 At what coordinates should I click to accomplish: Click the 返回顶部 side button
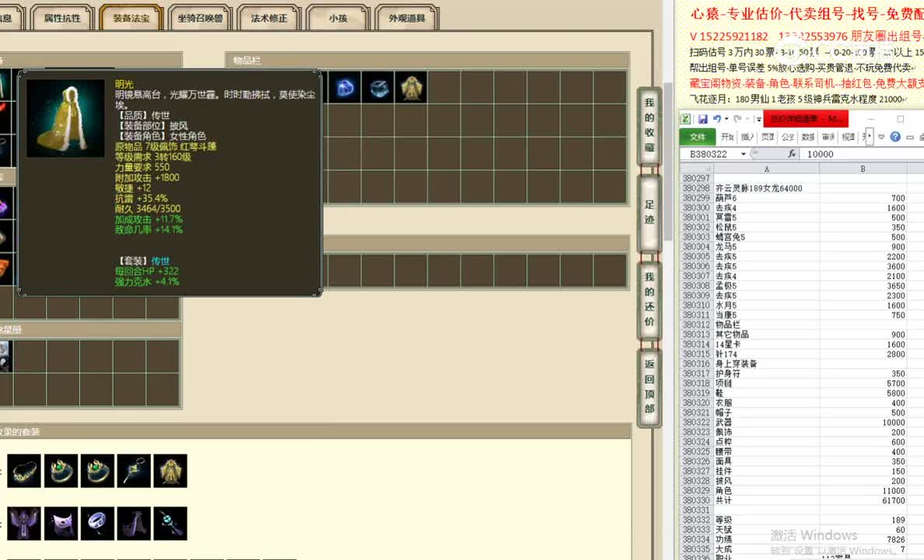click(x=649, y=387)
